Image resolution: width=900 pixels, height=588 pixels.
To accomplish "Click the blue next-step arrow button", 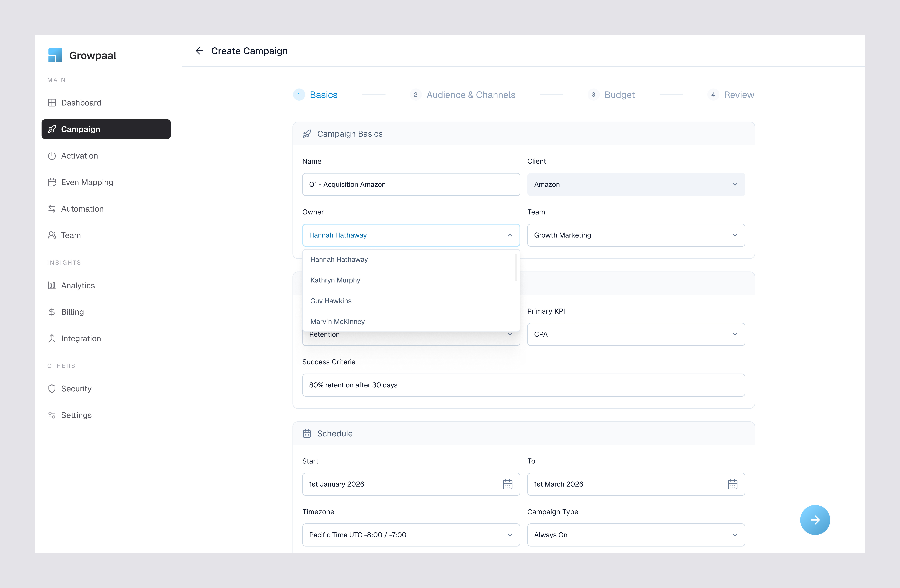I will coord(815,520).
